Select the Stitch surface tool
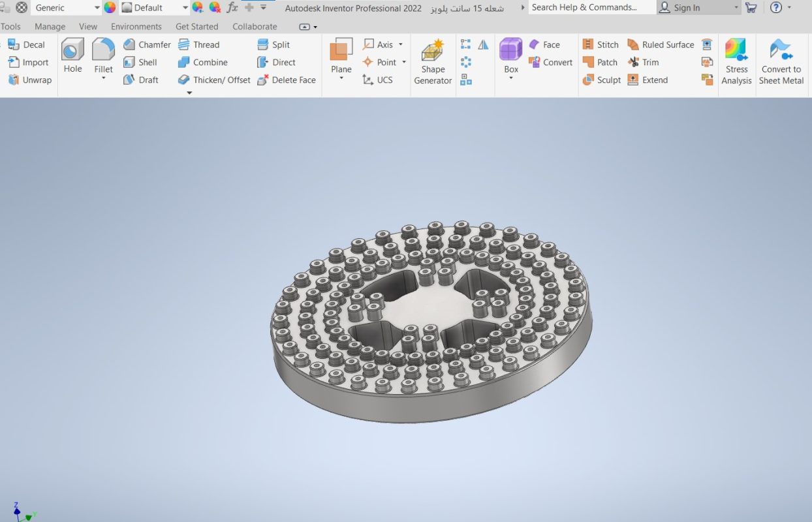Image resolution: width=812 pixels, height=522 pixels. coord(601,44)
